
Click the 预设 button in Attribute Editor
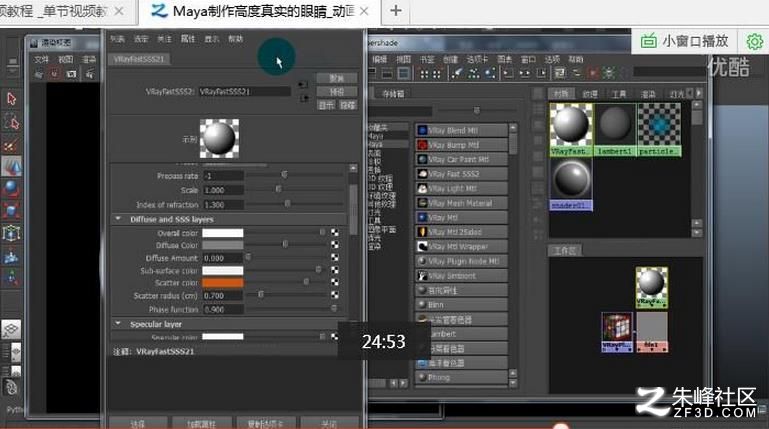point(336,92)
